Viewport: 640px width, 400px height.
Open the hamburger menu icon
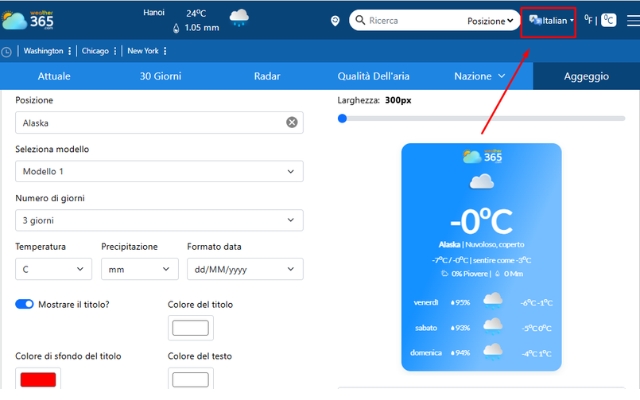pos(633,20)
